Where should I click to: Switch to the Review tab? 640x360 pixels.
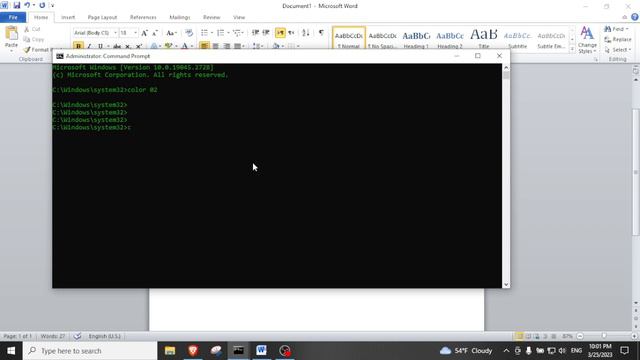(211, 17)
